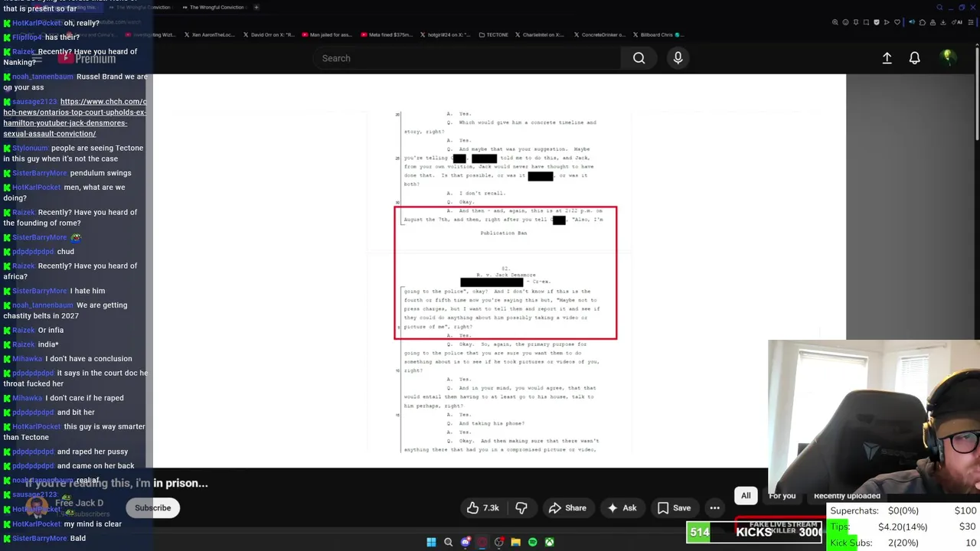Click the blue speaker icon in browser toolbar

pyautogui.click(x=912, y=22)
